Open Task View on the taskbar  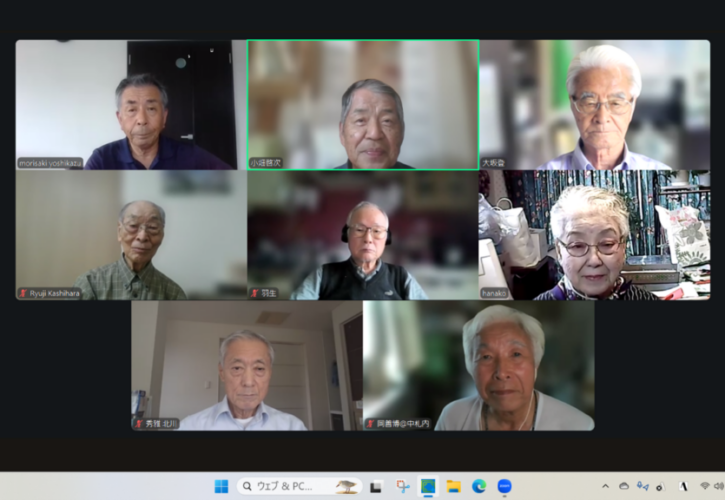(376, 487)
